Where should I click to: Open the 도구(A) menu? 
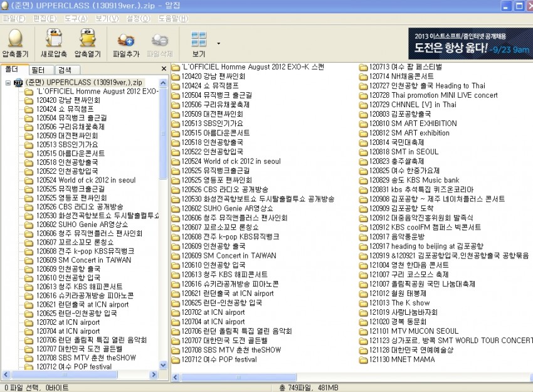76,18
